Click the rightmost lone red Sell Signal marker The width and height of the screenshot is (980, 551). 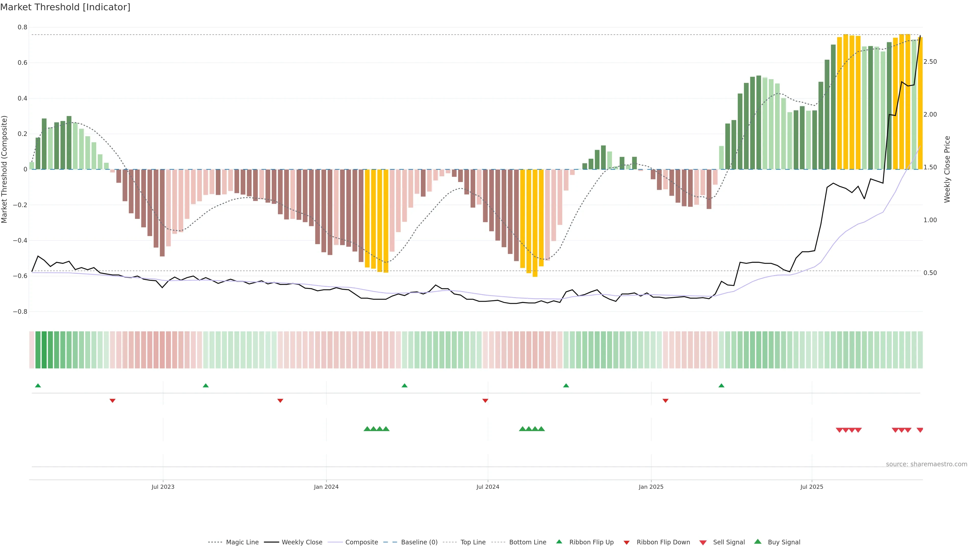tap(920, 430)
